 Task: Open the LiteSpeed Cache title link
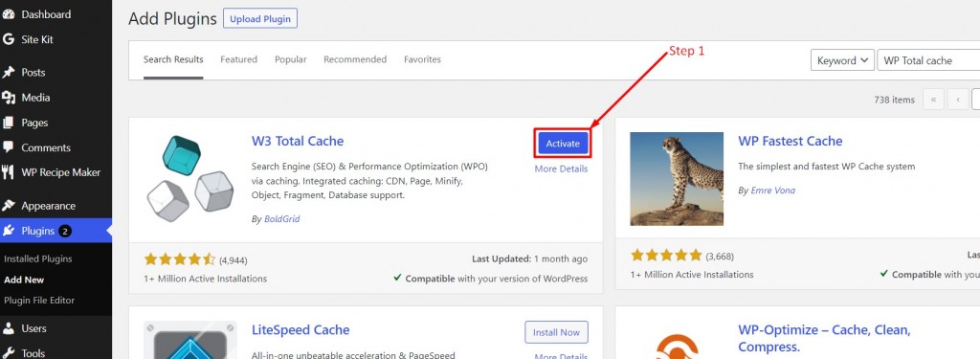(x=301, y=329)
